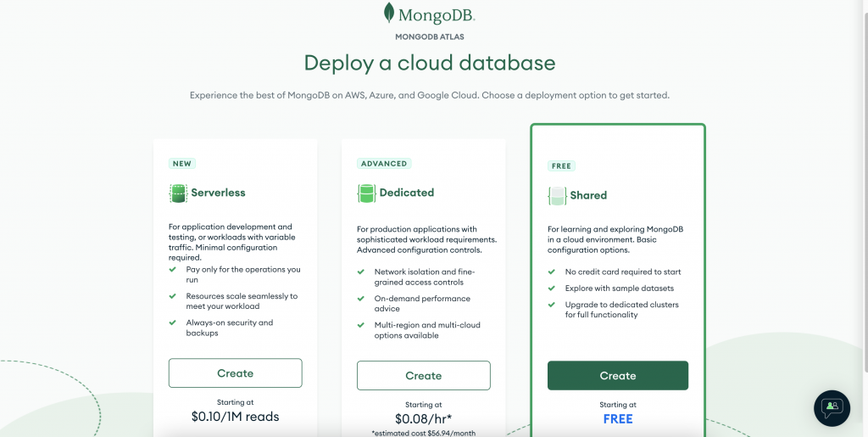The image size is (868, 437).
Task: Click the subtitle about AWS, Azure, Google Cloud
Action: click(430, 95)
